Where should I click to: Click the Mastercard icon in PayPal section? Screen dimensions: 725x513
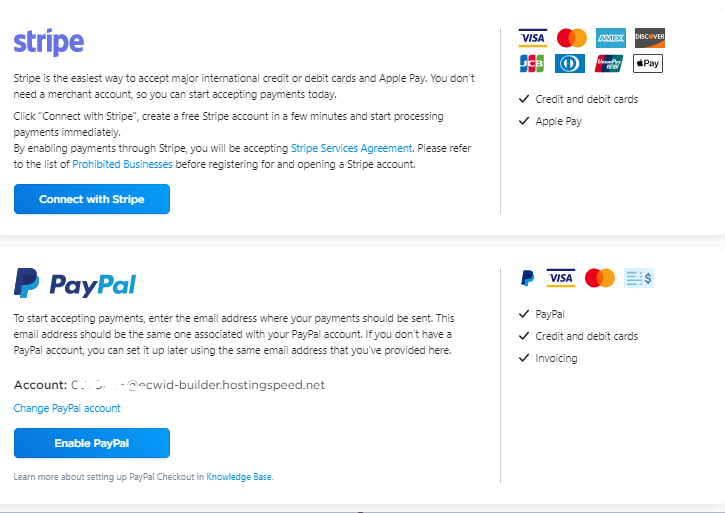click(x=600, y=278)
